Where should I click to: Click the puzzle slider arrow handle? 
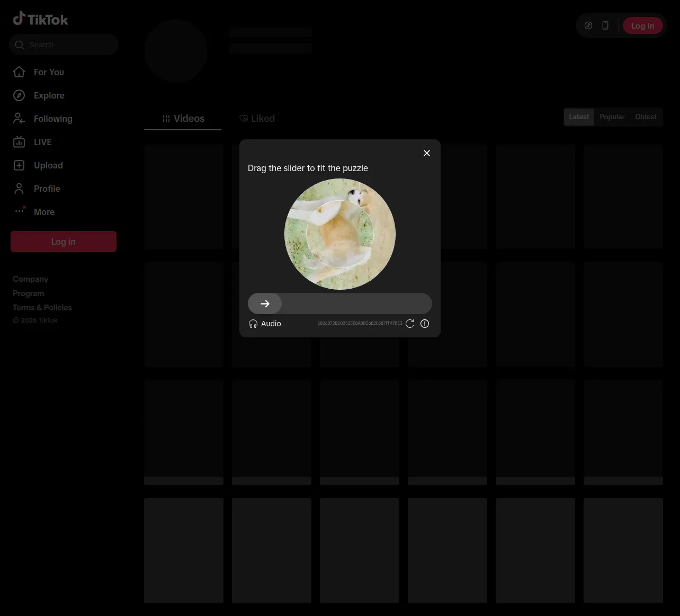[265, 303]
